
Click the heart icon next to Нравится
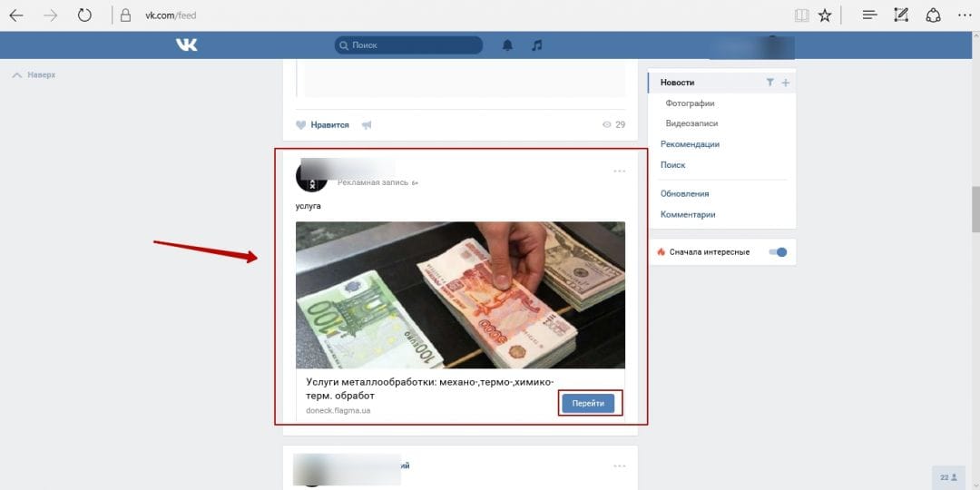301,124
